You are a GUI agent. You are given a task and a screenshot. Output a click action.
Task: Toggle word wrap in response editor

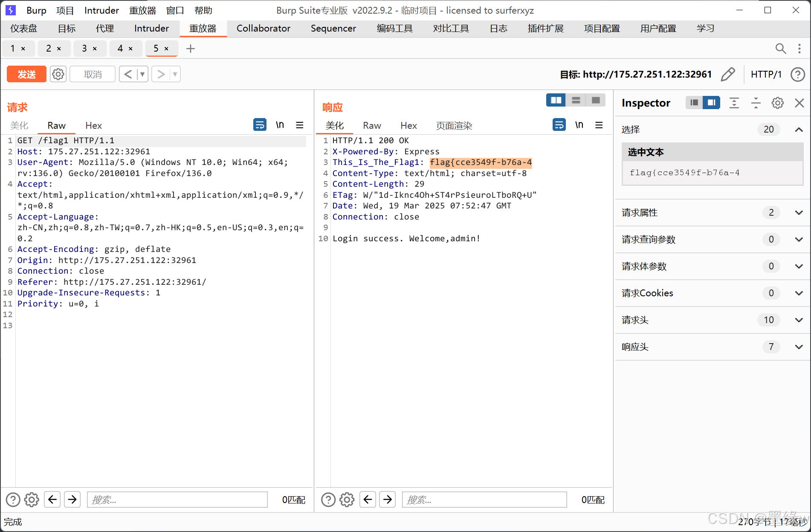click(559, 125)
